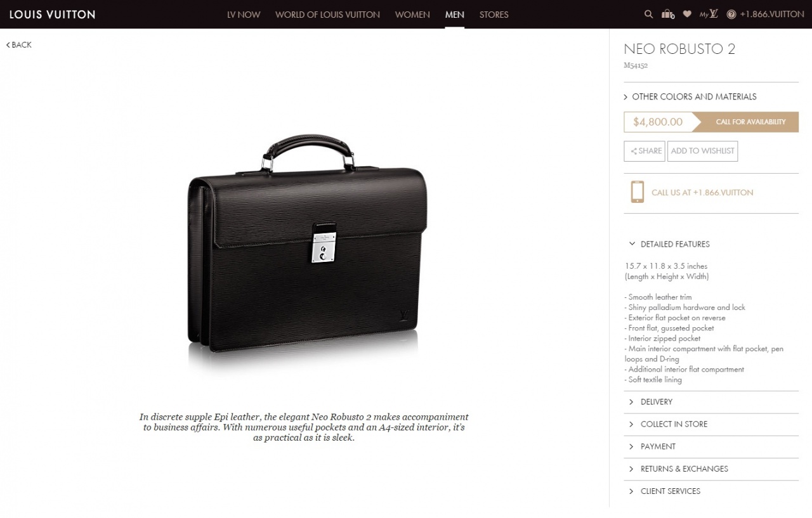
Task: Open the MyLV account icon
Action: [x=709, y=14]
